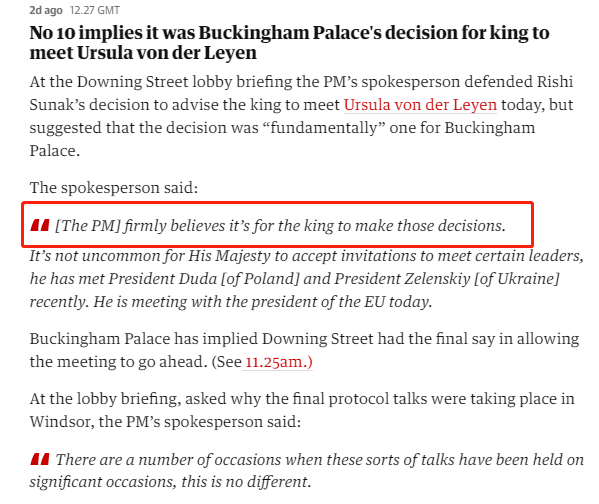
Task: Click the second red quotation mark icon
Action: point(40,459)
